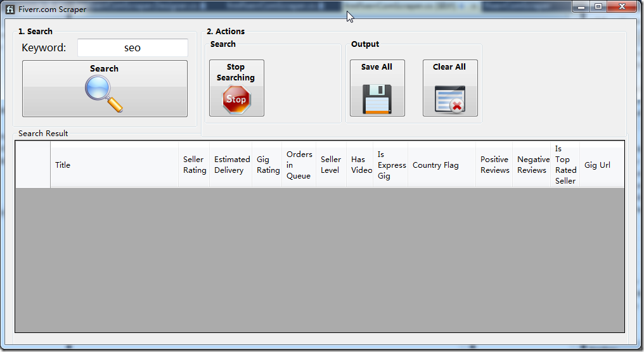Sort by the Gig Url column header
Viewport: 644px width, 352px height.
[x=602, y=165]
